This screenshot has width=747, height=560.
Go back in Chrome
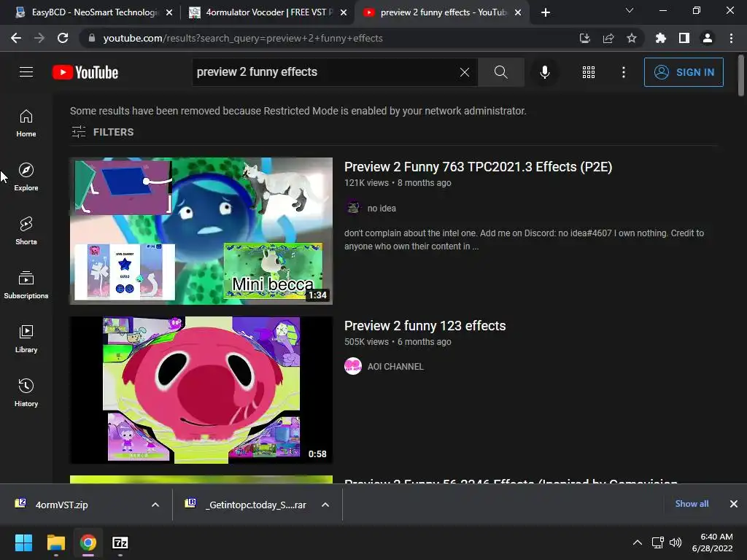(16, 38)
